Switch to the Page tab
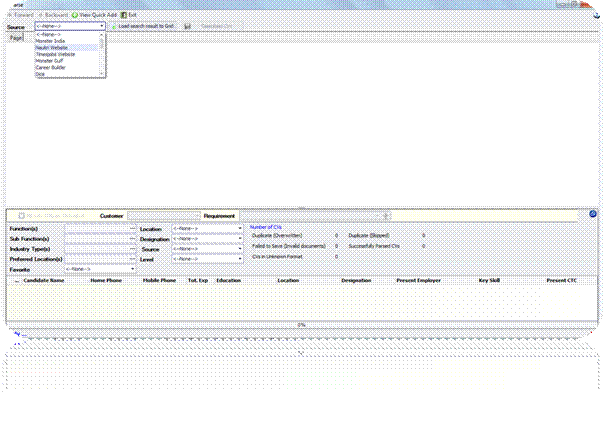This screenshot has width=604, height=441. pos(16,38)
